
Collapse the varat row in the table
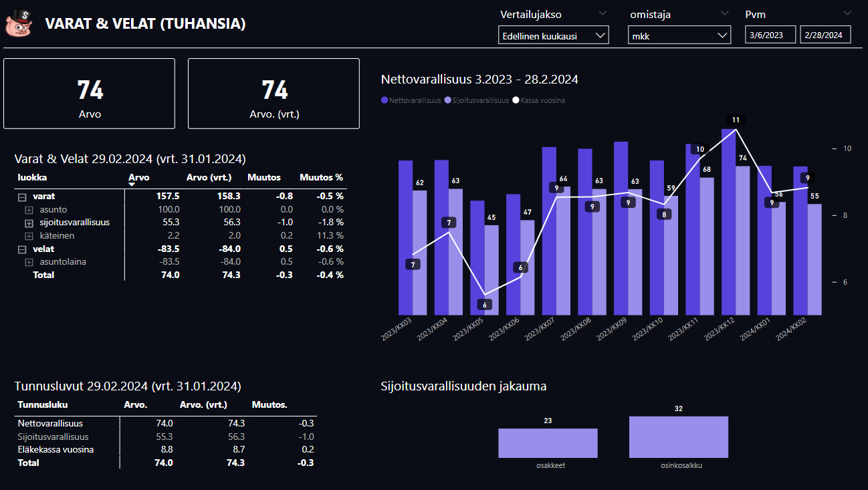pyautogui.click(x=21, y=197)
